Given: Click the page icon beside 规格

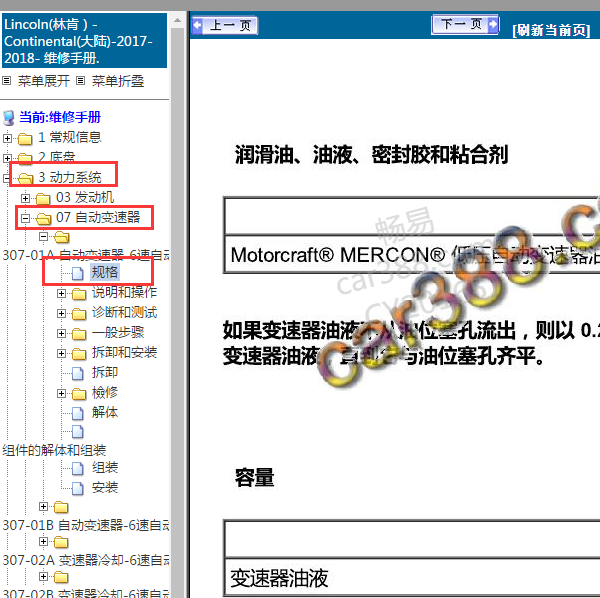Looking at the screenshot, I should coord(78,273).
